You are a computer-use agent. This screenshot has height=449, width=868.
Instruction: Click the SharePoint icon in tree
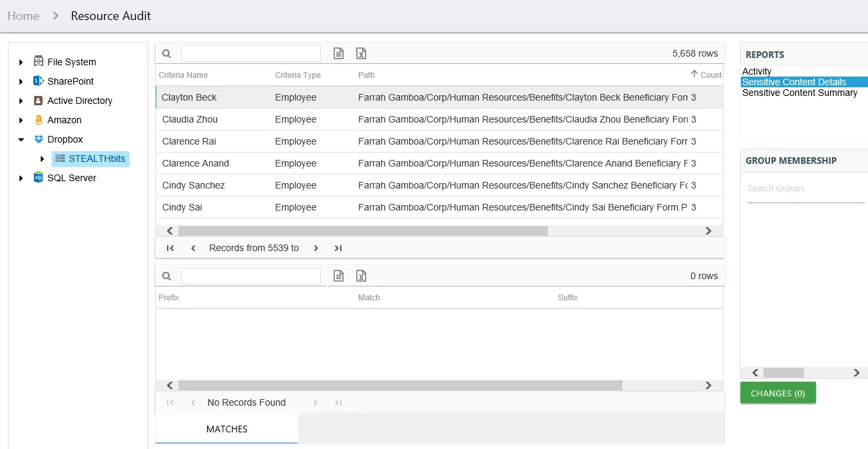tap(38, 81)
